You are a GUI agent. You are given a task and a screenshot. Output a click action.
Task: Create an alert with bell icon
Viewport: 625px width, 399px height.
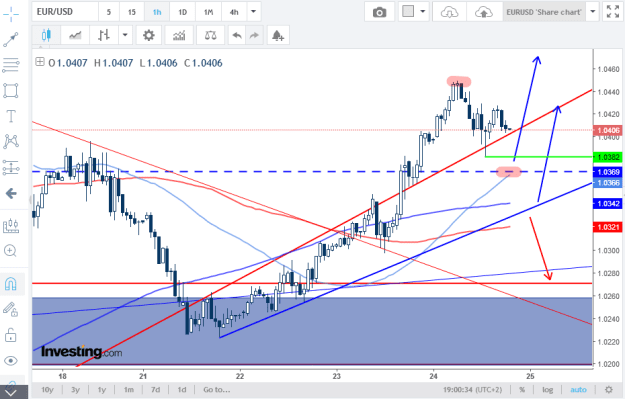278,35
